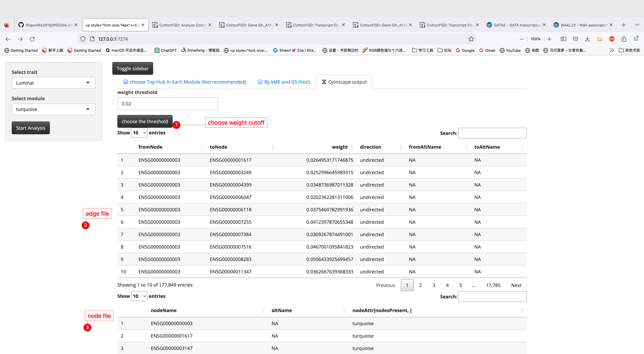Open a new browser tab
The width and height of the screenshot is (644, 354).
(624, 25)
